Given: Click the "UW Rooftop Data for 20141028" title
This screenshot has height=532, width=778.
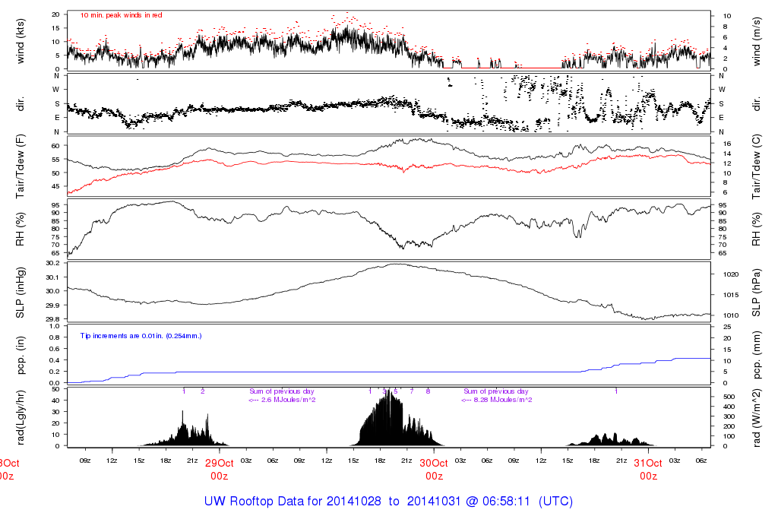Looking at the screenshot, I should [x=293, y=502].
